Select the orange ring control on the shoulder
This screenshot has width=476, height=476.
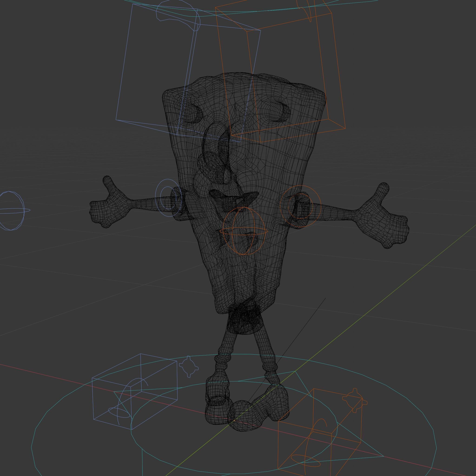301,206
